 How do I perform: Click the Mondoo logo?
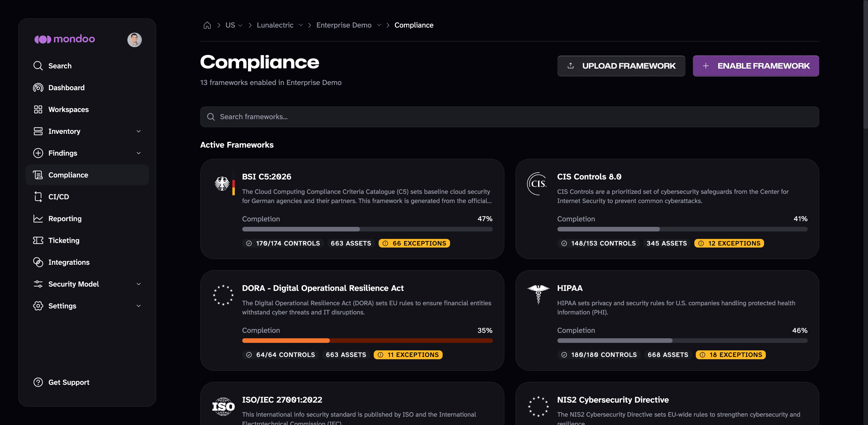(x=64, y=39)
